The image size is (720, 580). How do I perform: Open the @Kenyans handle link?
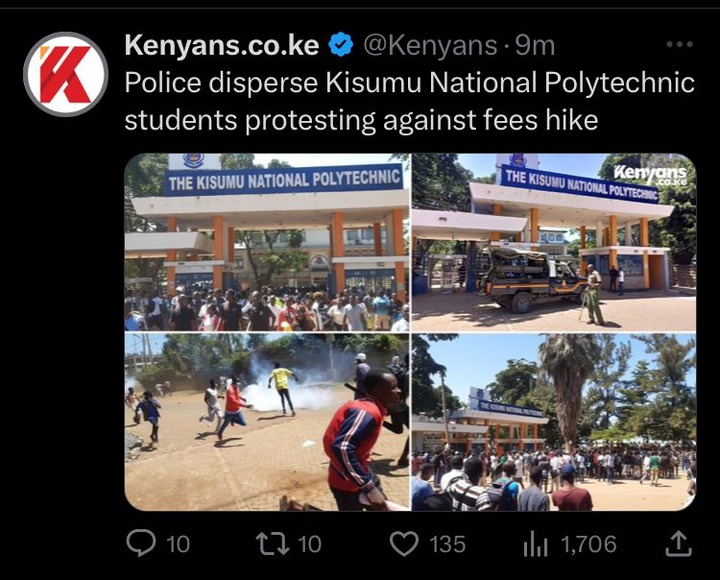(x=430, y=45)
